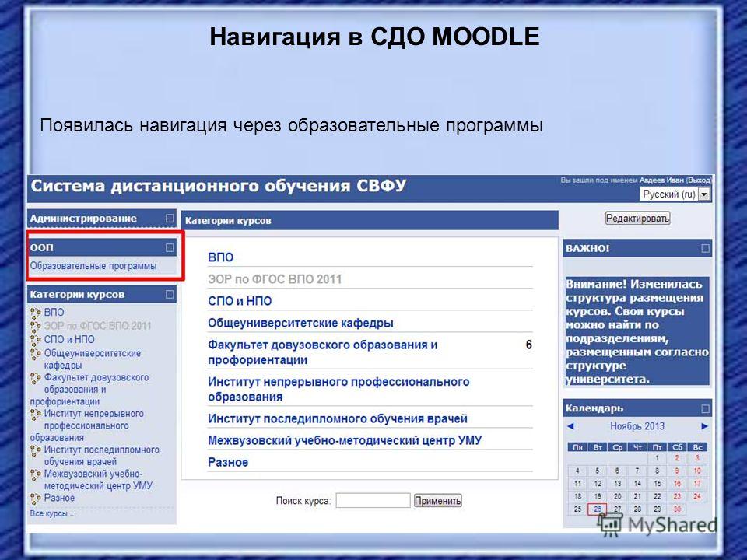Click category icon beside sidebar Межвузовский учебно-методический центр

click(35, 474)
